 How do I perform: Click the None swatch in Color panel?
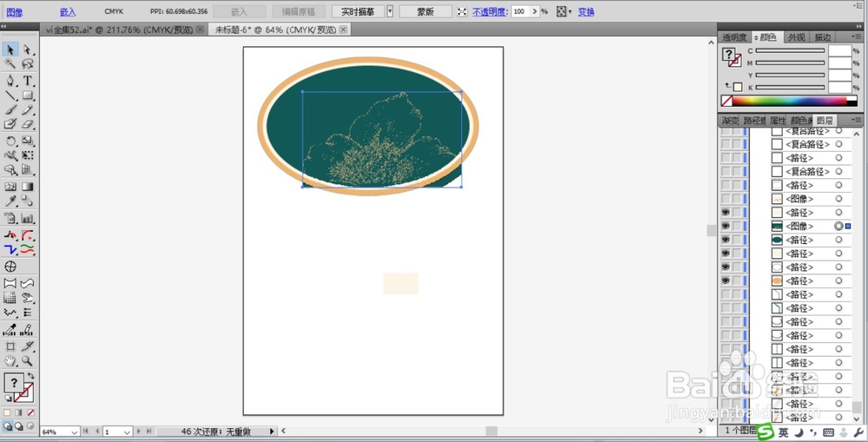tap(727, 101)
